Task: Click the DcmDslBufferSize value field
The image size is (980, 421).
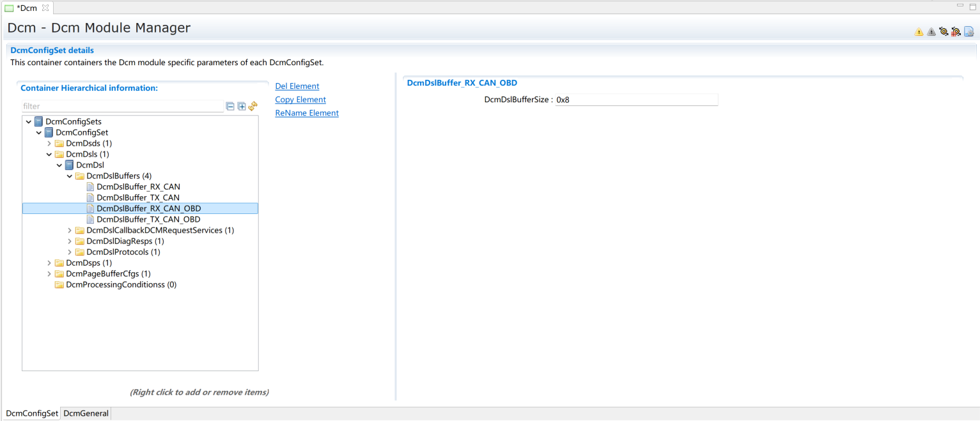Action: coord(636,100)
